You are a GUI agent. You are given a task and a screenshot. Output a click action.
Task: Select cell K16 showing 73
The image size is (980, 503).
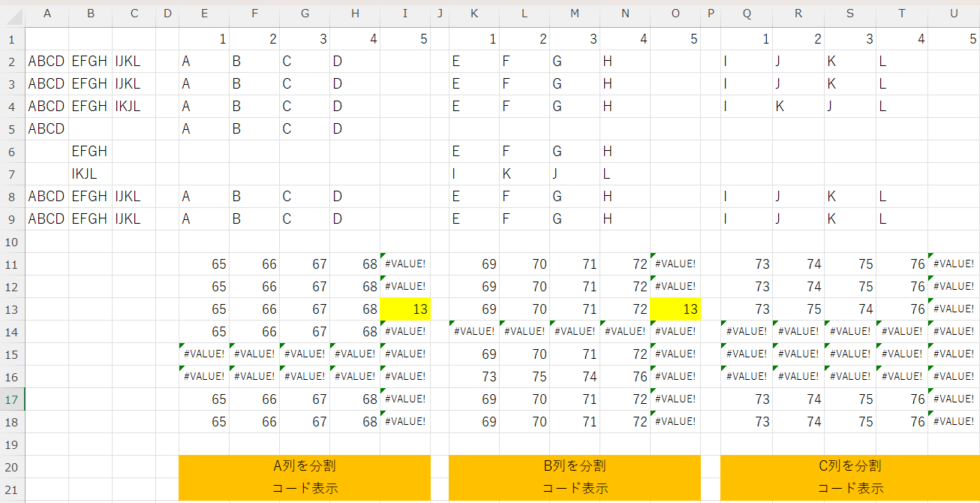[474, 377]
